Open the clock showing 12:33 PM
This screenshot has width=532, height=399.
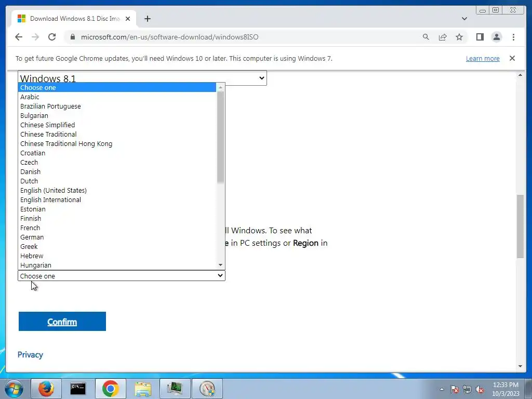[506, 389]
